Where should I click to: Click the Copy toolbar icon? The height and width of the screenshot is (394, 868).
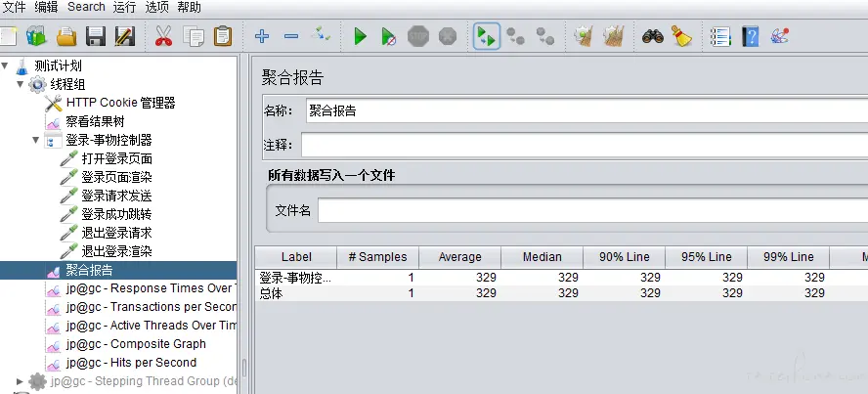click(194, 36)
